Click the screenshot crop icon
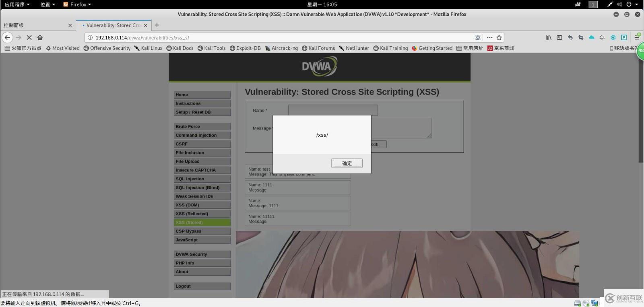 581,37
